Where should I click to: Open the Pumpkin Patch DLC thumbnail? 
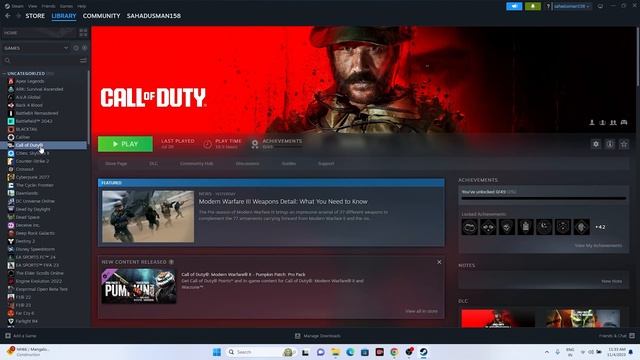pos(139,286)
